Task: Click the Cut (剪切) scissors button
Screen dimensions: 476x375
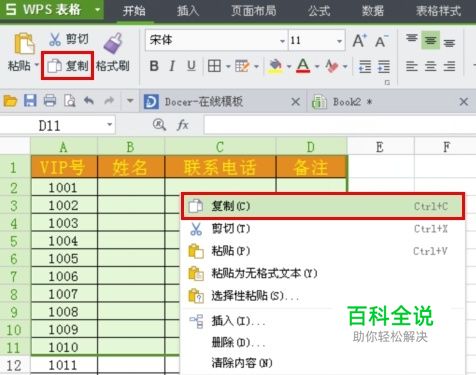Action: pyautogui.click(x=69, y=39)
